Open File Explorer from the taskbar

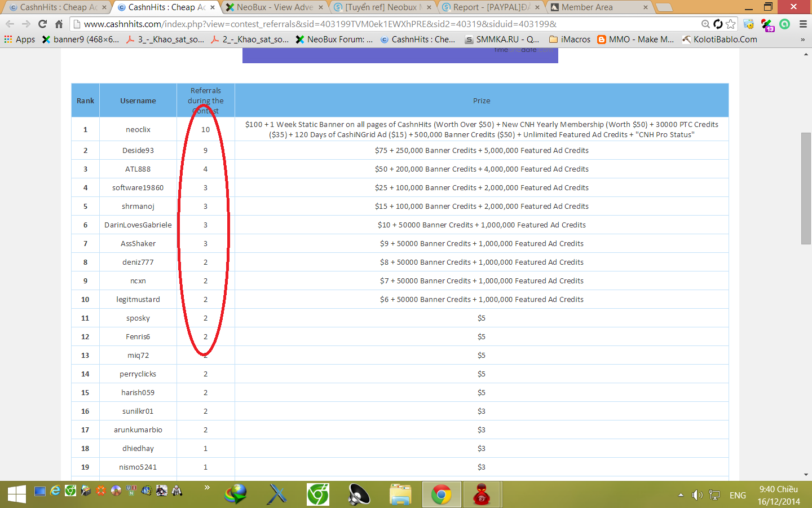[x=400, y=494]
